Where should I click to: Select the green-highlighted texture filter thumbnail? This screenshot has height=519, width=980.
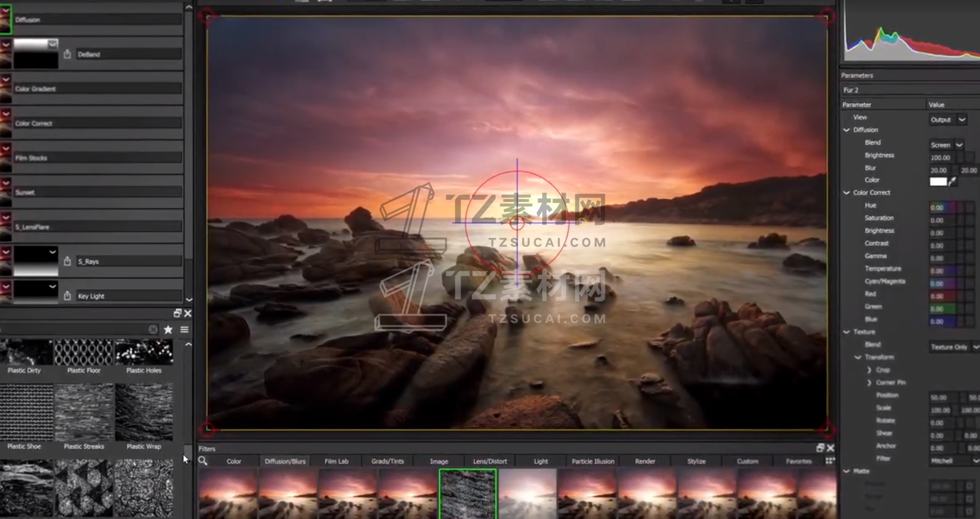click(468, 494)
